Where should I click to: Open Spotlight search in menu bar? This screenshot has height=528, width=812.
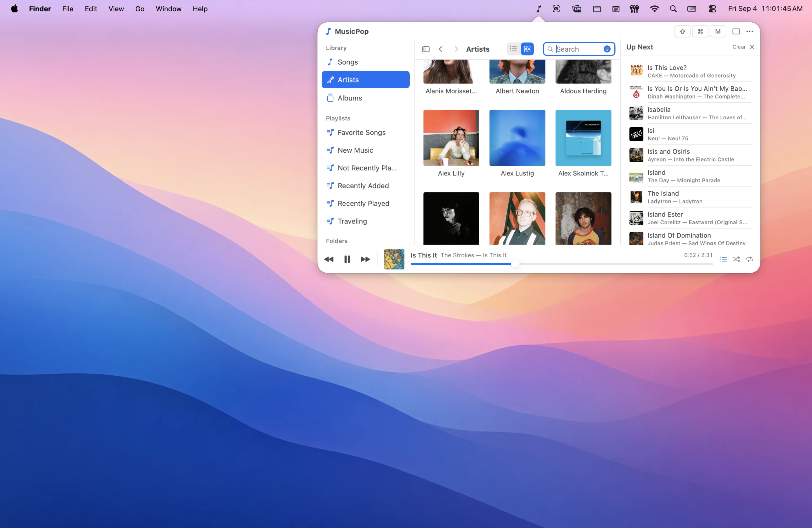pos(673,9)
